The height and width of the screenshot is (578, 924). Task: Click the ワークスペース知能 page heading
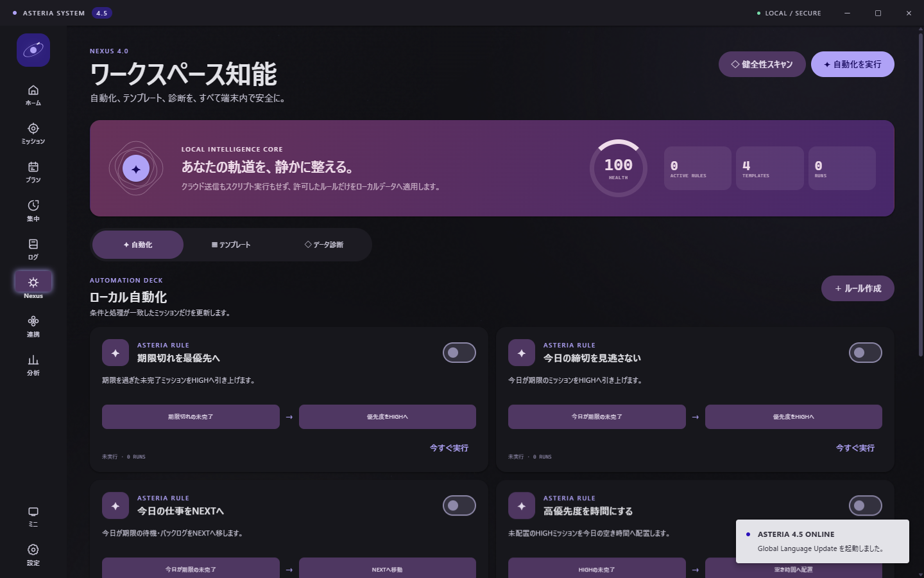pyautogui.click(x=184, y=74)
